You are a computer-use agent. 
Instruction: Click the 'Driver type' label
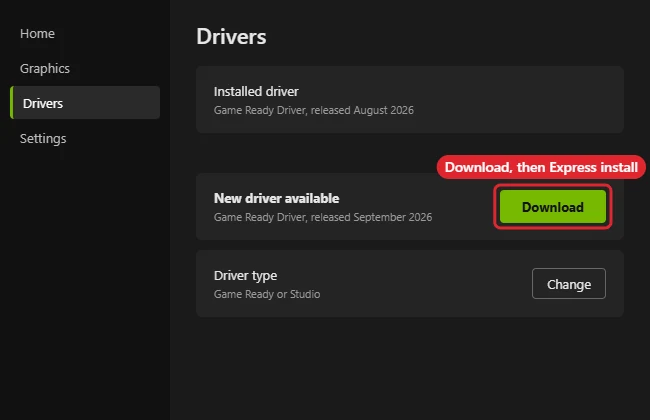pos(245,276)
